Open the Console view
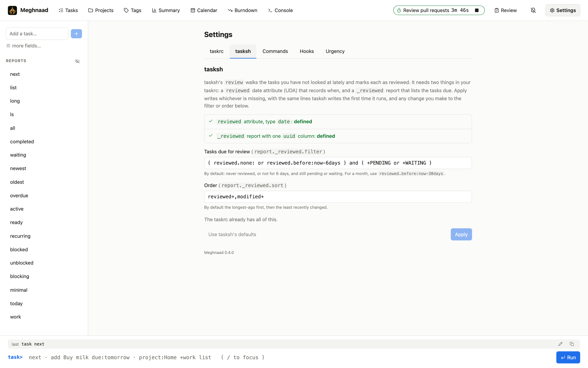The height and width of the screenshot is (368, 588). (280, 10)
